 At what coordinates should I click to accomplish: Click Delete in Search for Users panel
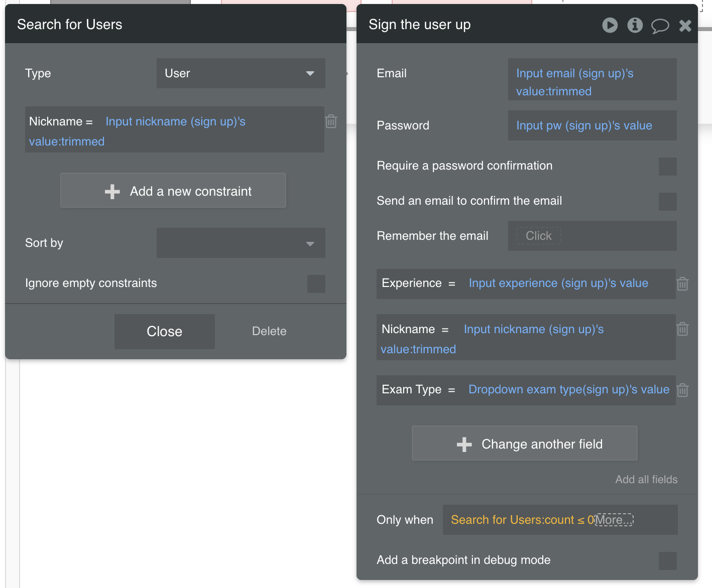click(x=269, y=331)
